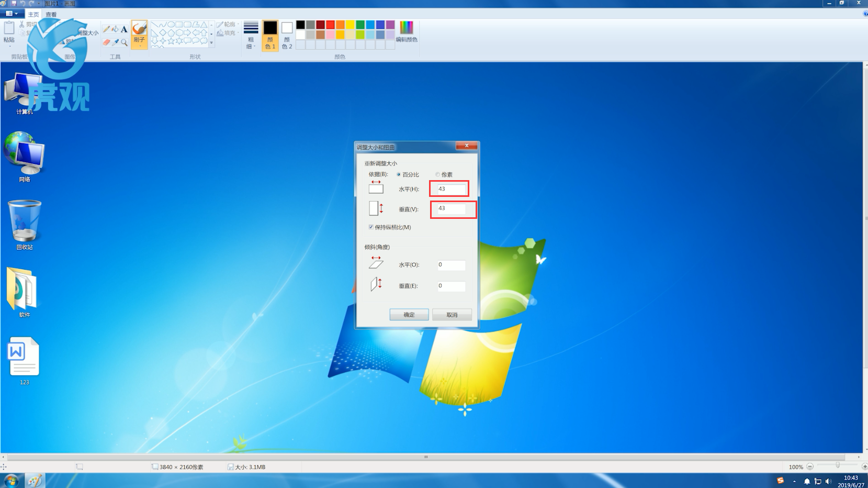Viewport: 868px width, 488px height.
Task: Click the Sogou input method tray icon
Action: [780, 481]
